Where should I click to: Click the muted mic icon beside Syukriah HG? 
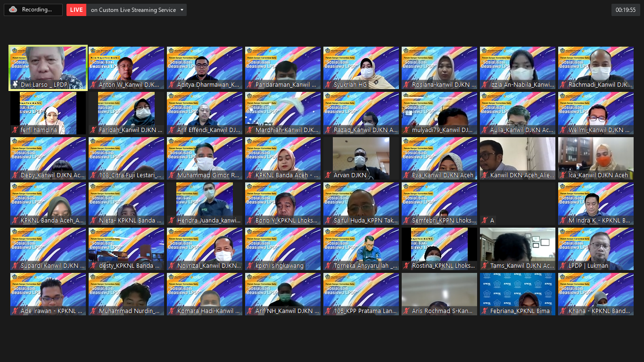pyautogui.click(x=328, y=85)
